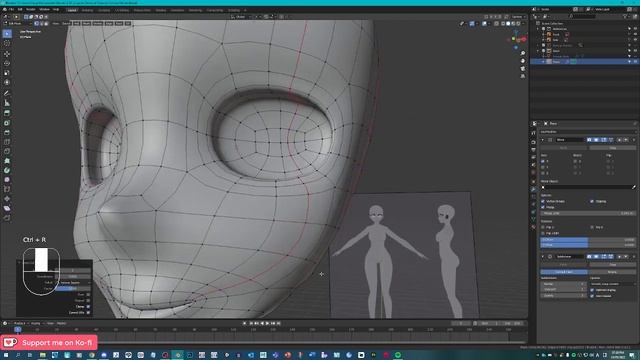Open the File menu
The image size is (640, 360).
pos(11,9)
